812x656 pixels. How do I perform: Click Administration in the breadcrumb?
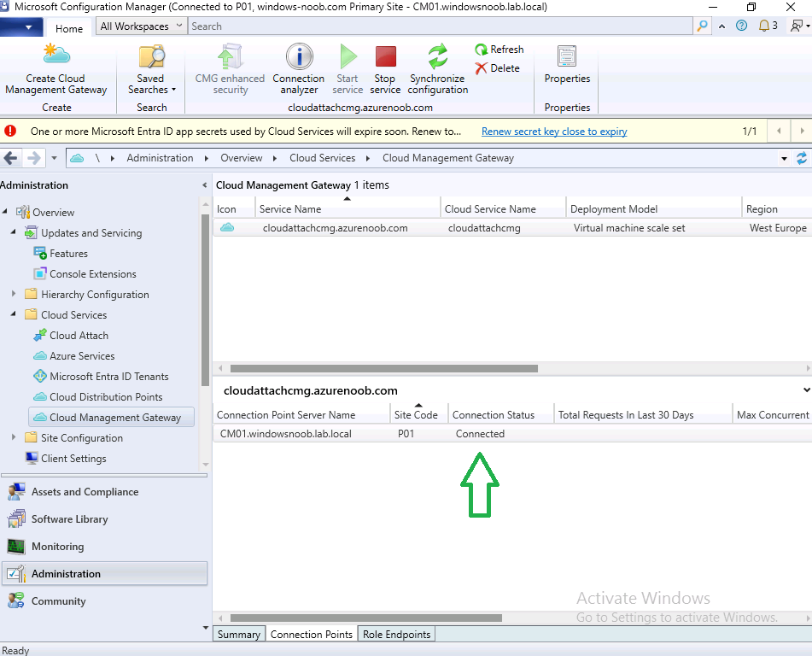coord(160,158)
